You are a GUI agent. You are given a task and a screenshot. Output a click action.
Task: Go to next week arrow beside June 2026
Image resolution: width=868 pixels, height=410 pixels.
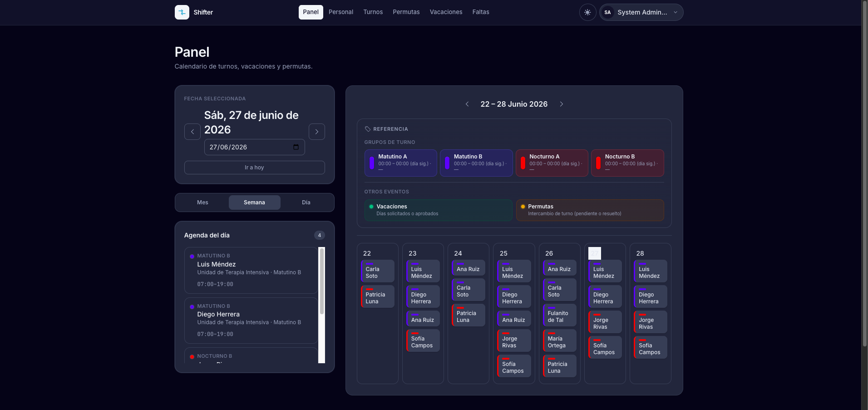(562, 104)
